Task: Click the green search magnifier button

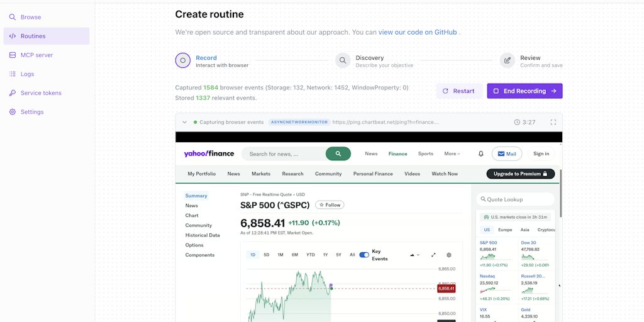Action: [x=338, y=153]
